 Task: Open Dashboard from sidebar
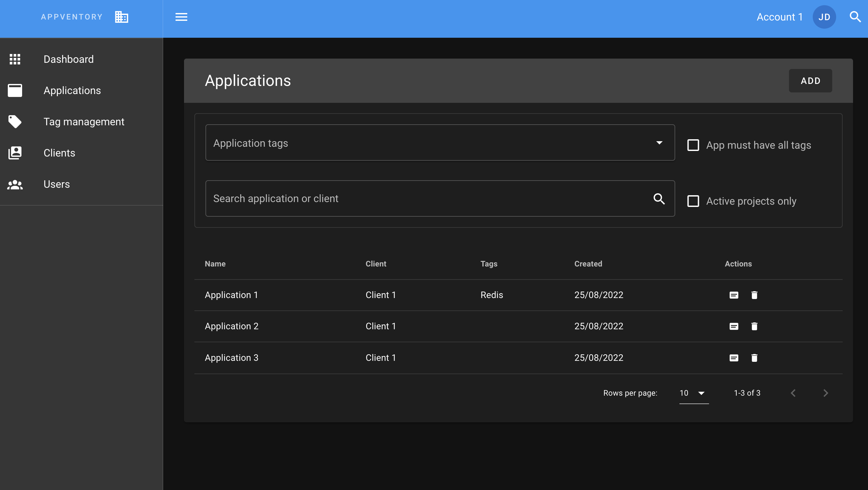pyautogui.click(x=68, y=59)
